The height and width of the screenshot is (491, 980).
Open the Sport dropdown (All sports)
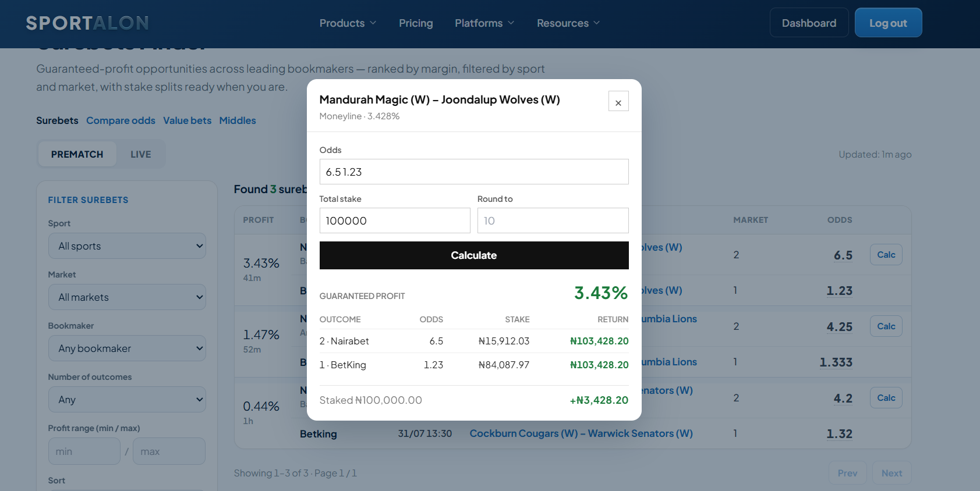point(127,246)
